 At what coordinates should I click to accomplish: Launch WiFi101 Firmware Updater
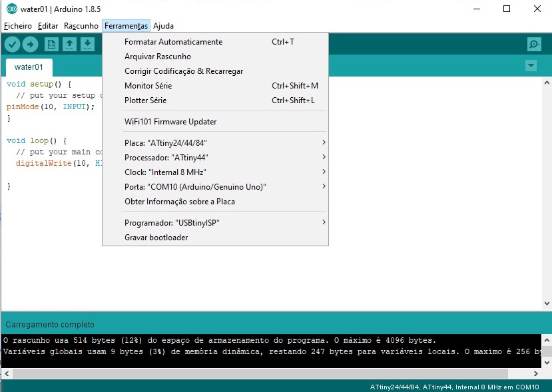point(215,122)
